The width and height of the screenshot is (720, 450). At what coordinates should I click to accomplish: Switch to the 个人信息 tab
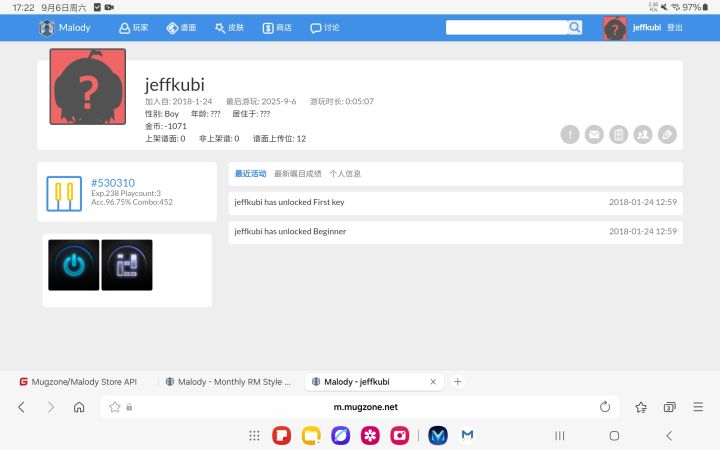[x=345, y=174]
